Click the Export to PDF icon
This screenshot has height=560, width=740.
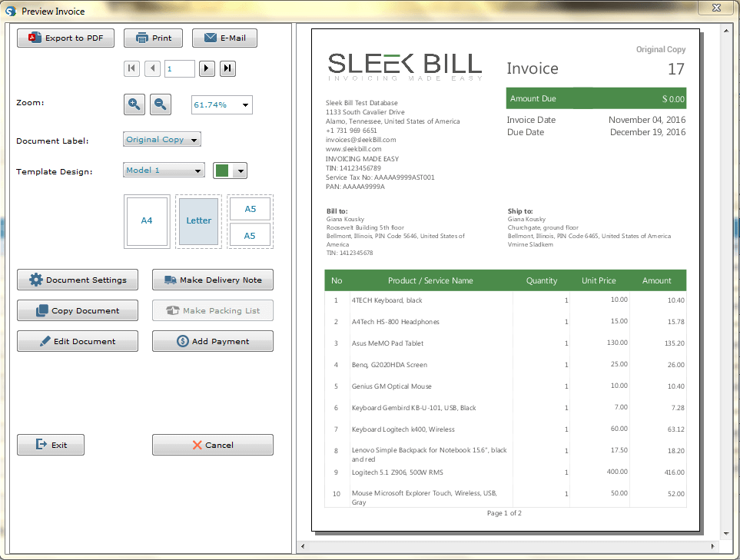(x=34, y=37)
